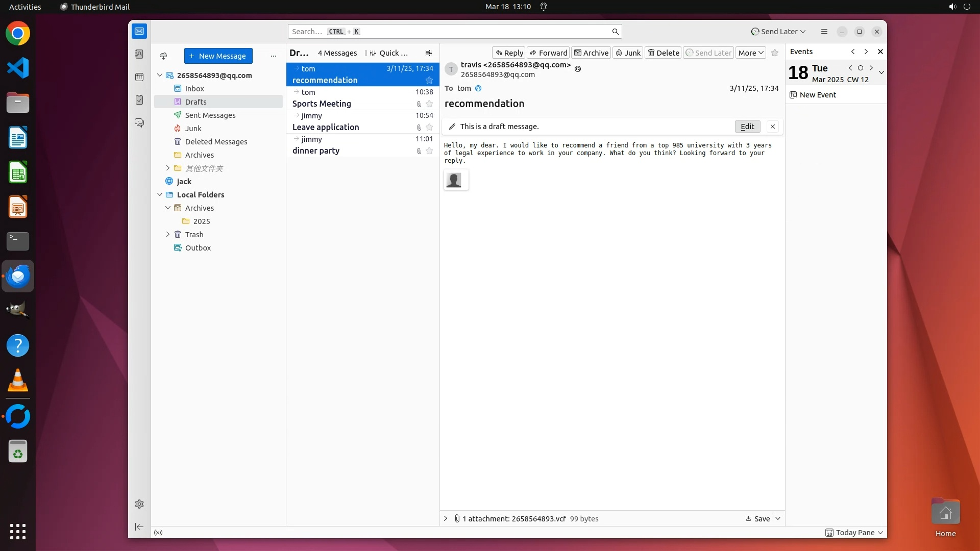
Task: Toggle star on dinner party message
Action: pos(429,151)
